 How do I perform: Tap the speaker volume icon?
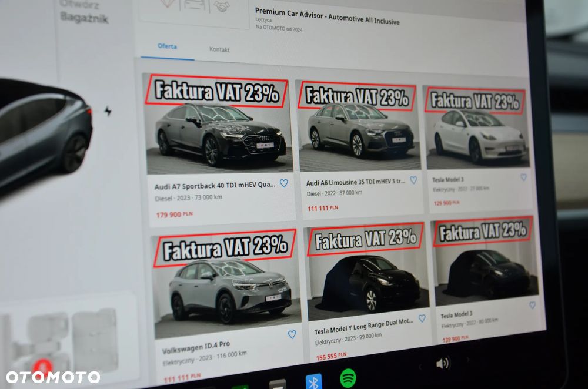443,363
